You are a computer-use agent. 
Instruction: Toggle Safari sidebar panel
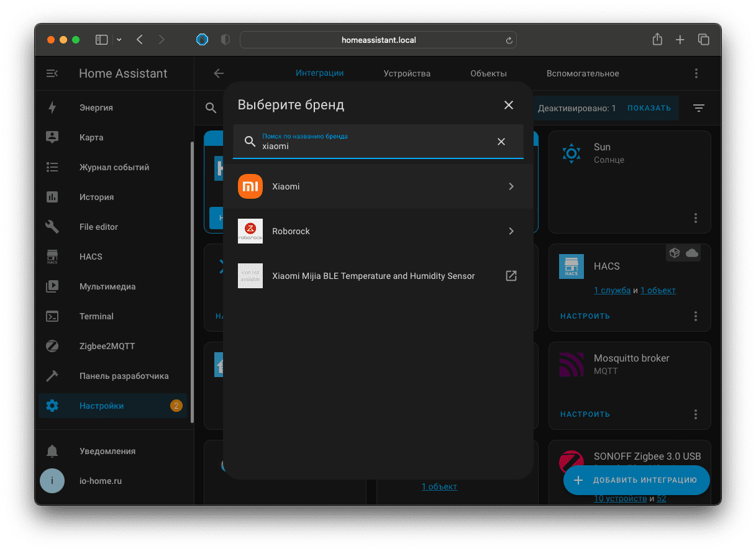101,40
